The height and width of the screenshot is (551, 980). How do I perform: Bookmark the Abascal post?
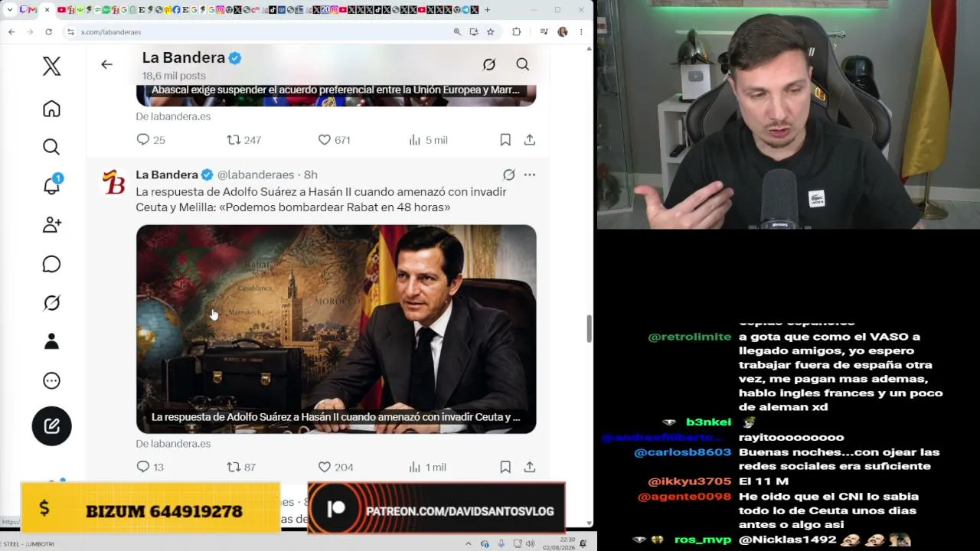point(505,140)
